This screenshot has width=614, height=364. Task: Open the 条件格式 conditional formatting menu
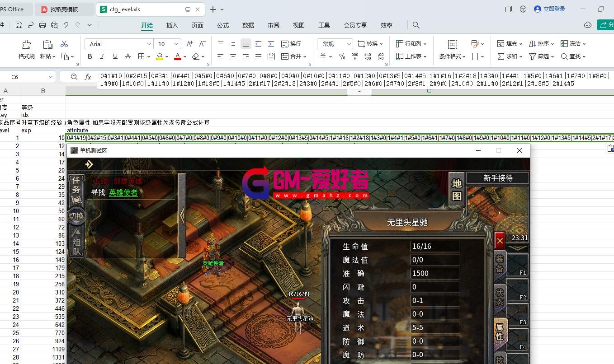453,50
